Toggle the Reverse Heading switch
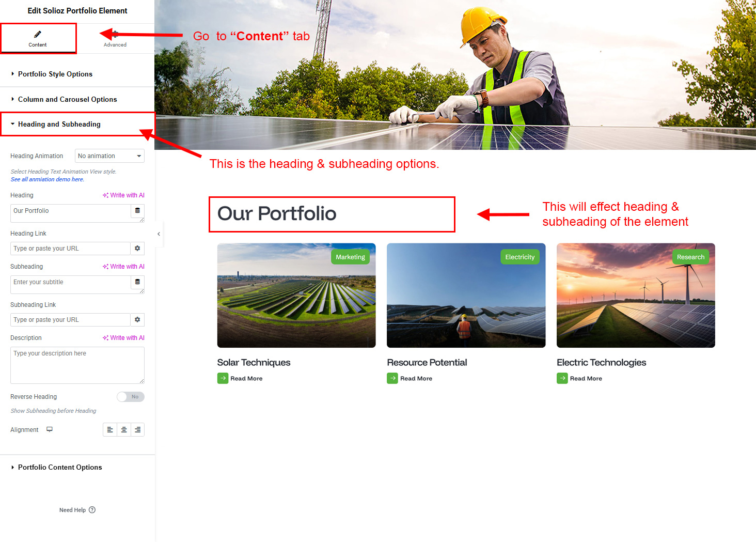Viewport: 756px width, 542px height. tap(130, 397)
